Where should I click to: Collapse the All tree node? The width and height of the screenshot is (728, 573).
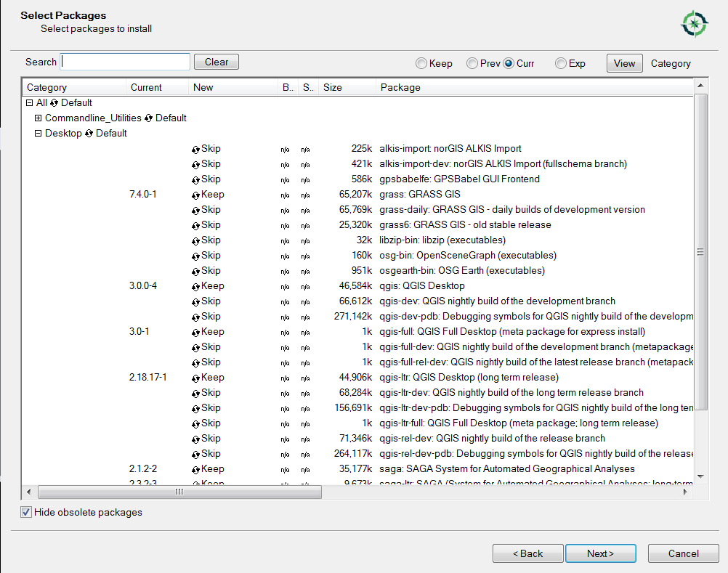tap(28, 102)
